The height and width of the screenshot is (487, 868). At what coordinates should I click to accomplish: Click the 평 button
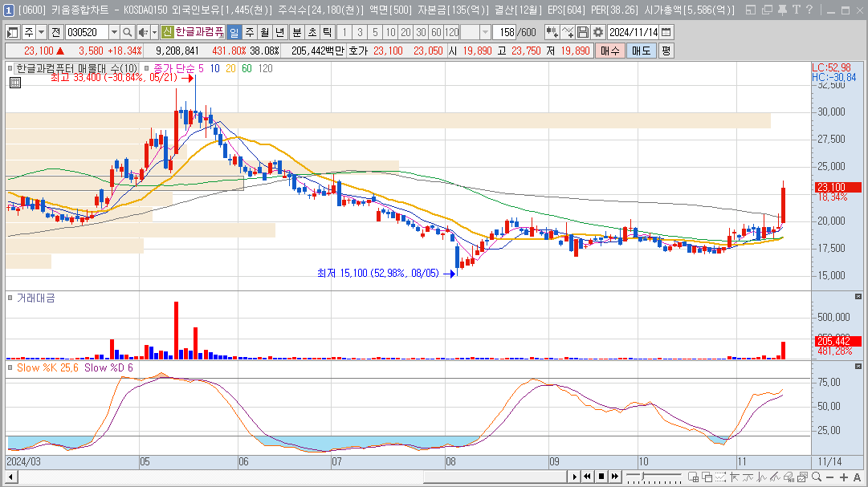[x=666, y=51]
